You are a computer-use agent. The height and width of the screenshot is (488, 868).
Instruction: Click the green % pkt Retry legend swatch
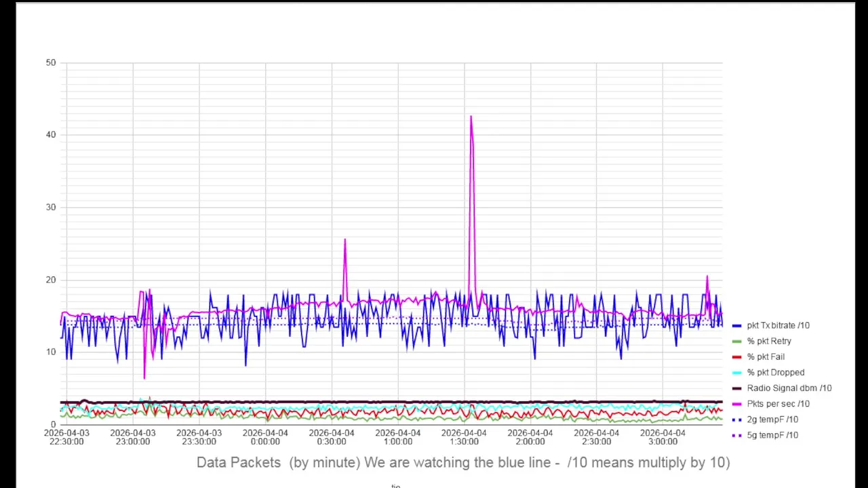click(x=737, y=342)
